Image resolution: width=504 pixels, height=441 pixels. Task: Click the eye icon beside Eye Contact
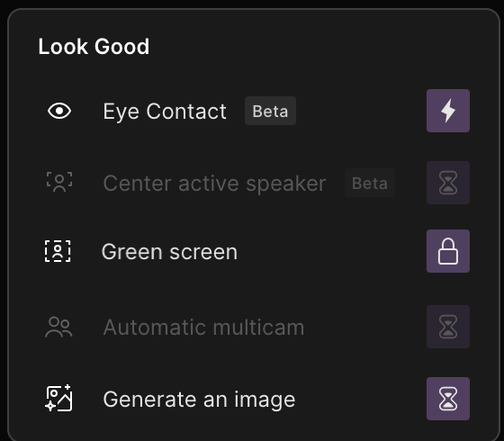tap(59, 112)
